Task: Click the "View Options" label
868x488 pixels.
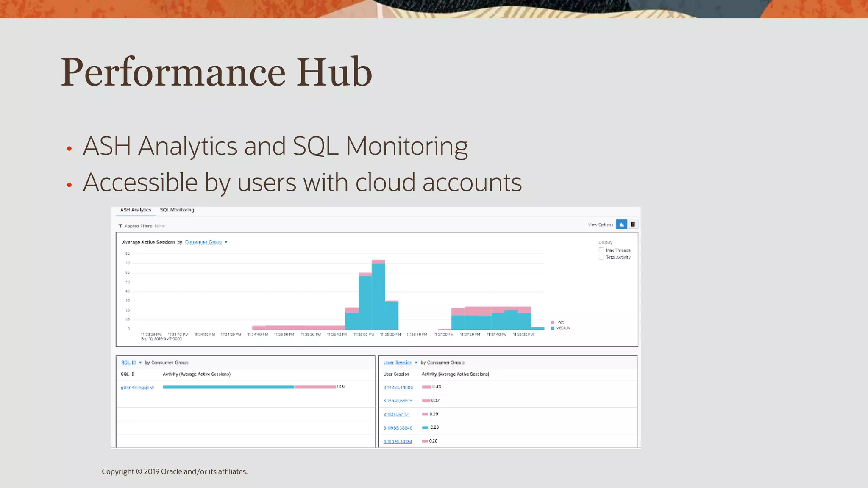Action: click(x=601, y=225)
